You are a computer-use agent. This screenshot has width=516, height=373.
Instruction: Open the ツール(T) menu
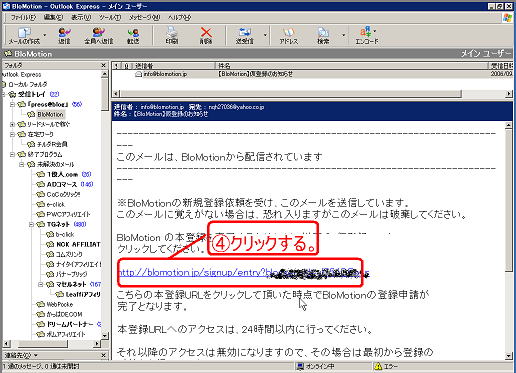tap(110, 17)
